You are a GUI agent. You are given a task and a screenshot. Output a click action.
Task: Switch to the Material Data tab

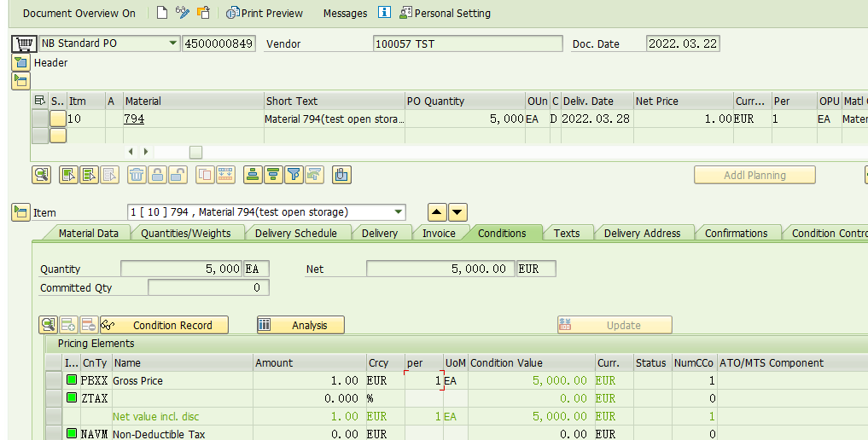coord(89,234)
